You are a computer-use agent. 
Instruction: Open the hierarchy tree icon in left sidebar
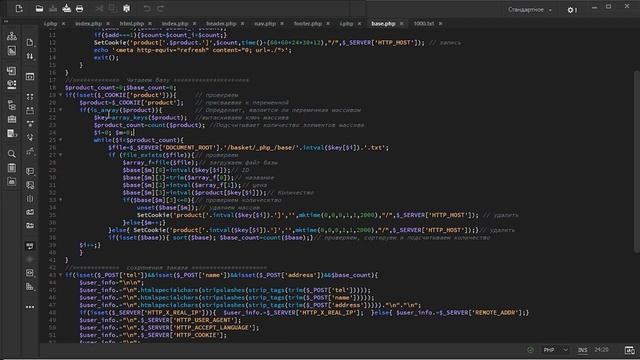point(12,36)
